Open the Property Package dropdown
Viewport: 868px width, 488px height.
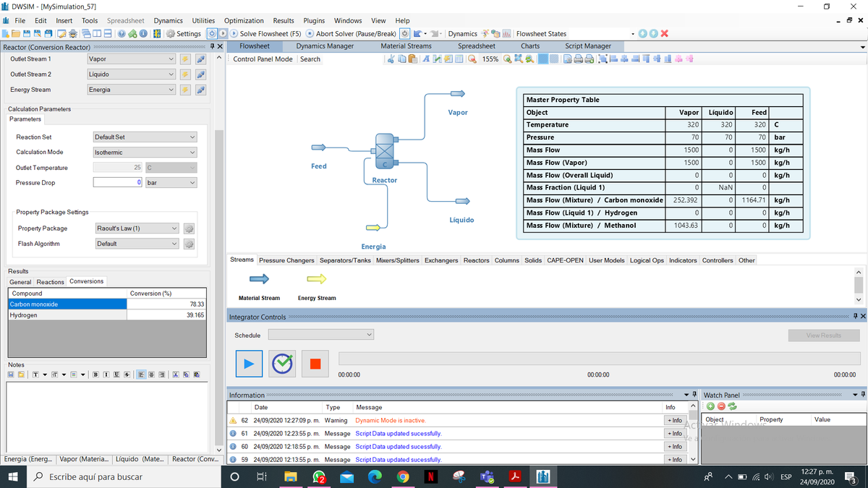[x=137, y=228]
